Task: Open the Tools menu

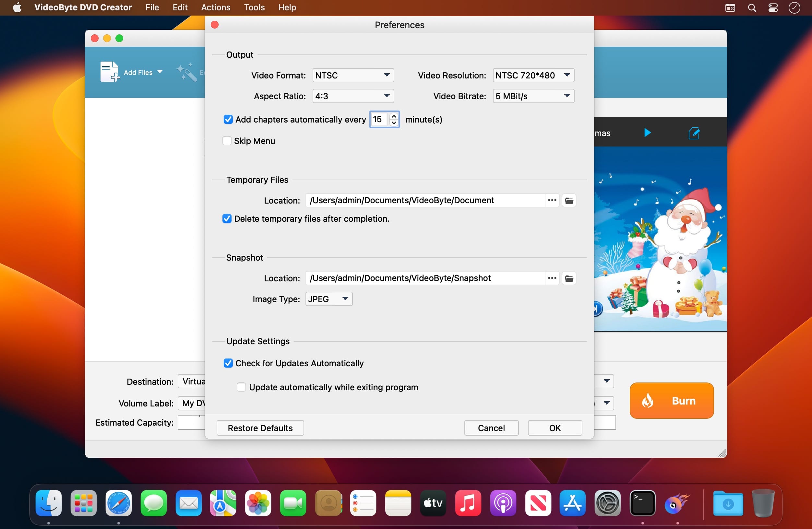Action: pyautogui.click(x=254, y=7)
